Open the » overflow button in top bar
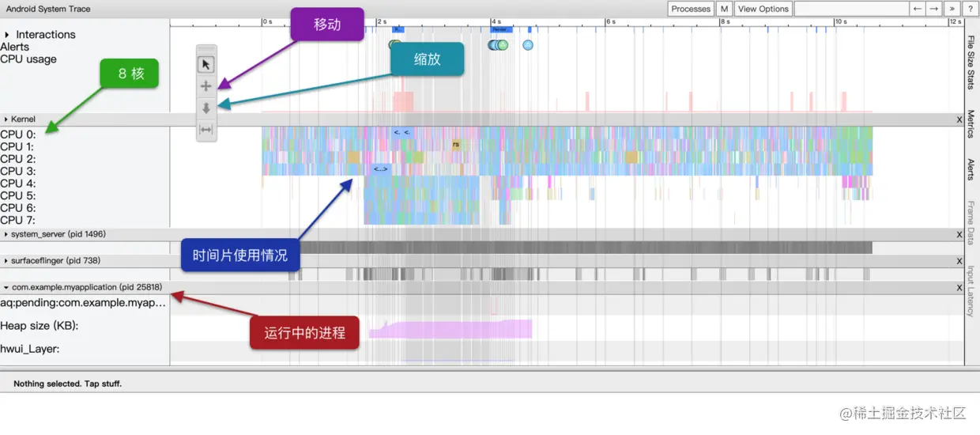The image size is (980, 435). [952, 9]
